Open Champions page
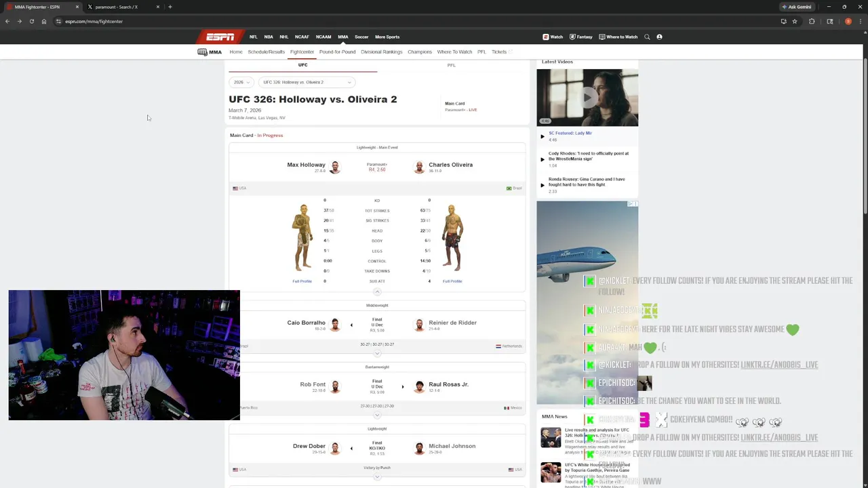This screenshot has width=868, height=488. (x=419, y=52)
